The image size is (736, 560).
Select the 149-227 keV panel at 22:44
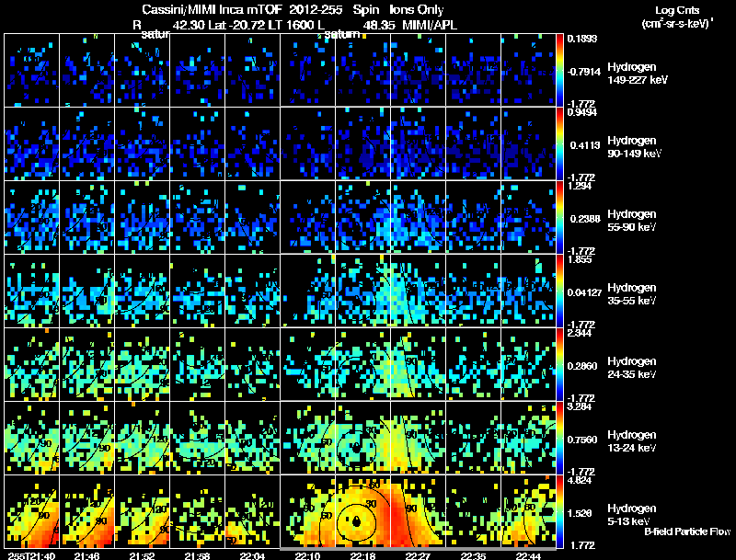click(x=528, y=70)
